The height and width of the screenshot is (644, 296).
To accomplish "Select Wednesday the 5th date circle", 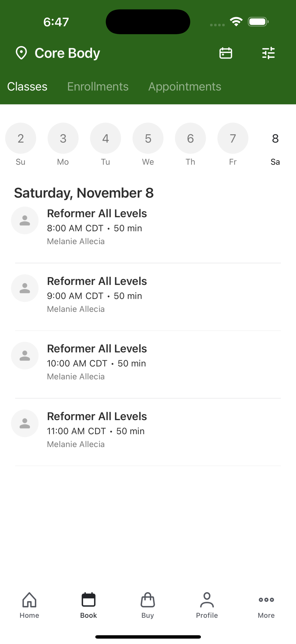I will pyautogui.click(x=148, y=138).
